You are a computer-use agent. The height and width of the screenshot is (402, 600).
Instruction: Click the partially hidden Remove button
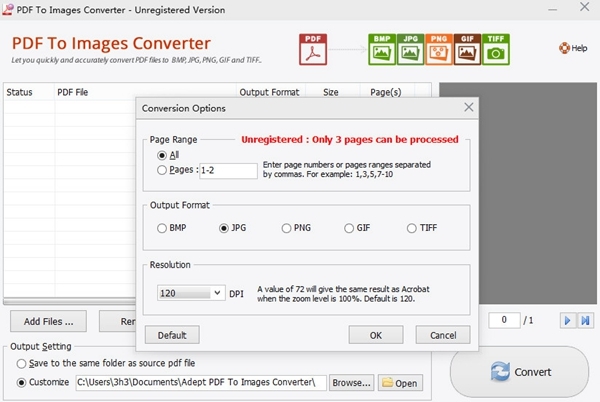(x=117, y=321)
